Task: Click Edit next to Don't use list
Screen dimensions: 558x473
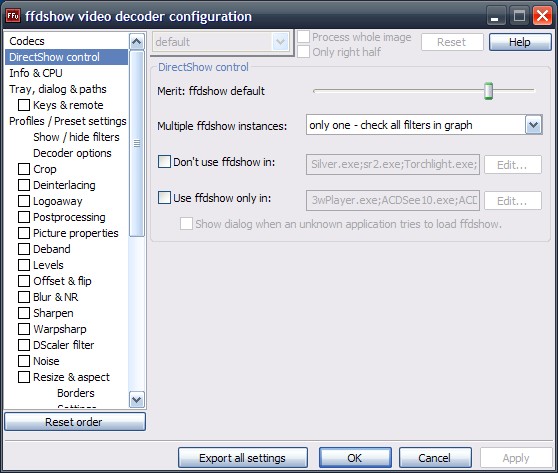Action: tap(513, 165)
